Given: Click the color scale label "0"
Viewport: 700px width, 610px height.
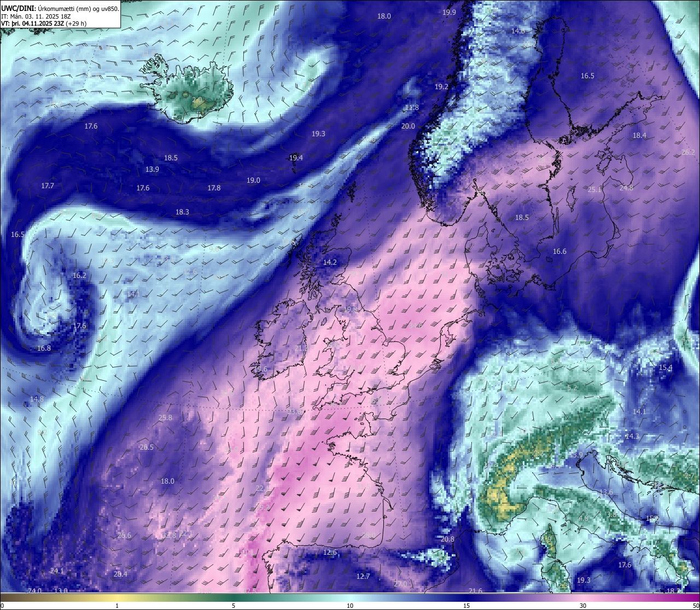Looking at the screenshot, I should [x=2, y=606].
